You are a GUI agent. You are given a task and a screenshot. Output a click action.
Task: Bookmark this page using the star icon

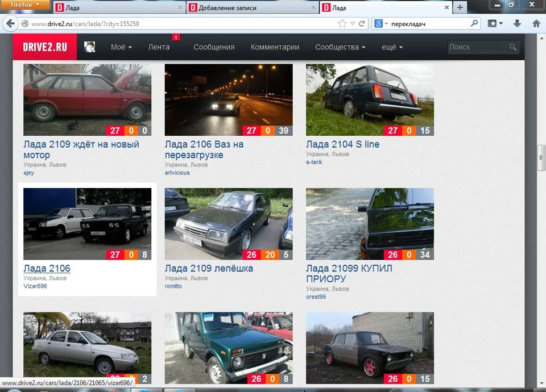(x=342, y=24)
